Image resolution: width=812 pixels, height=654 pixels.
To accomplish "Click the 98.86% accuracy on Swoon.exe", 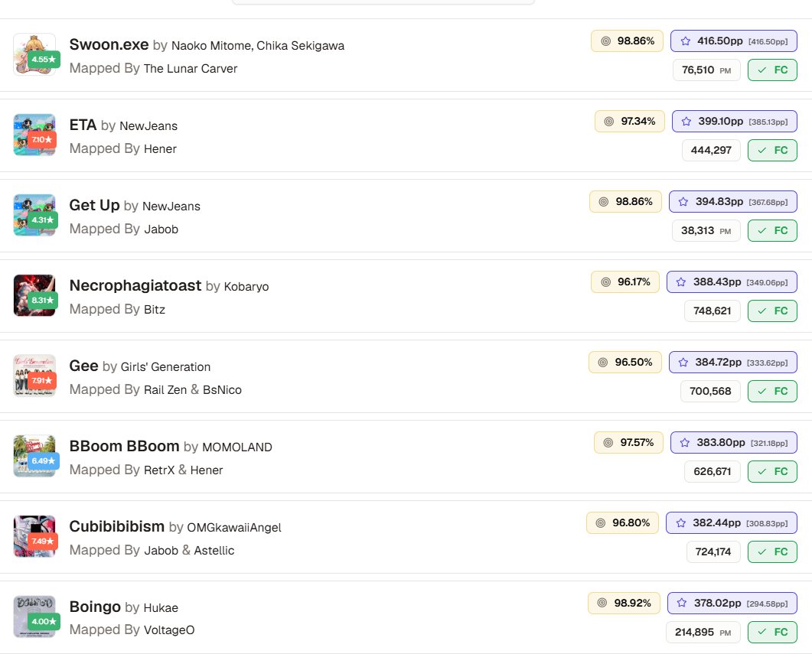I will pyautogui.click(x=627, y=41).
